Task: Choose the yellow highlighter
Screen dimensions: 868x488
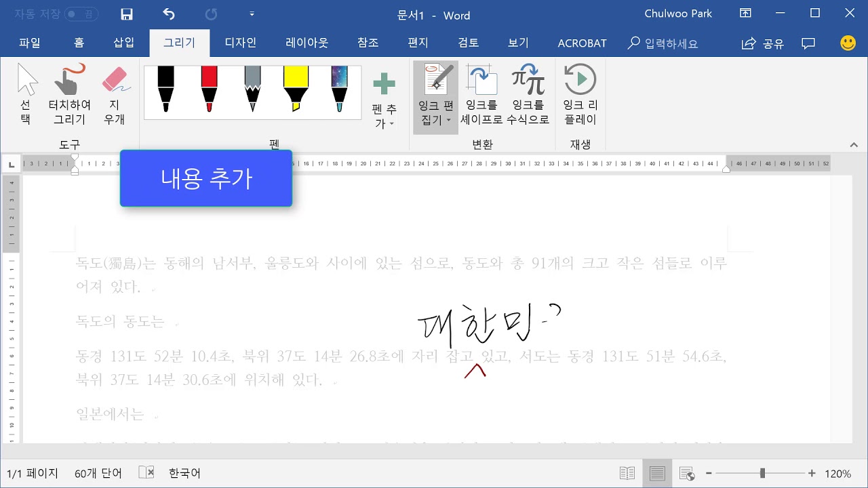Action: pos(296,89)
